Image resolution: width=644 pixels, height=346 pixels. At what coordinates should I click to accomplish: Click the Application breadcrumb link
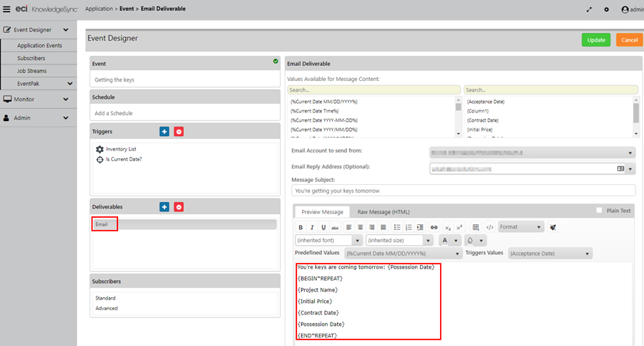click(x=99, y=9)
